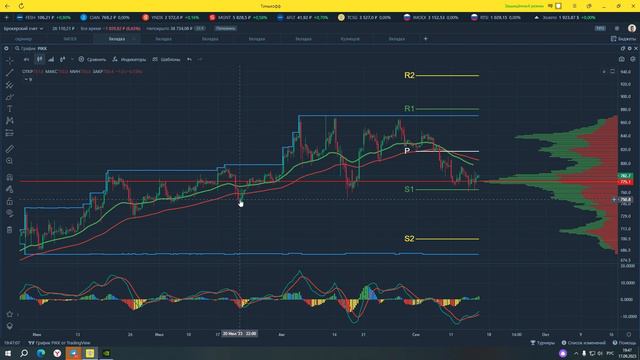Go back with the arrow button
Image resolution: width=640 pixels, height=360 pixels.
pyautogui.click(x=8, y=6)
